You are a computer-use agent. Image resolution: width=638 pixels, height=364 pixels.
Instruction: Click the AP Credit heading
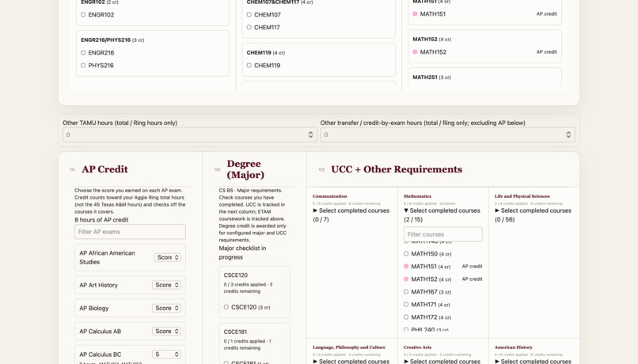[104, 169]
